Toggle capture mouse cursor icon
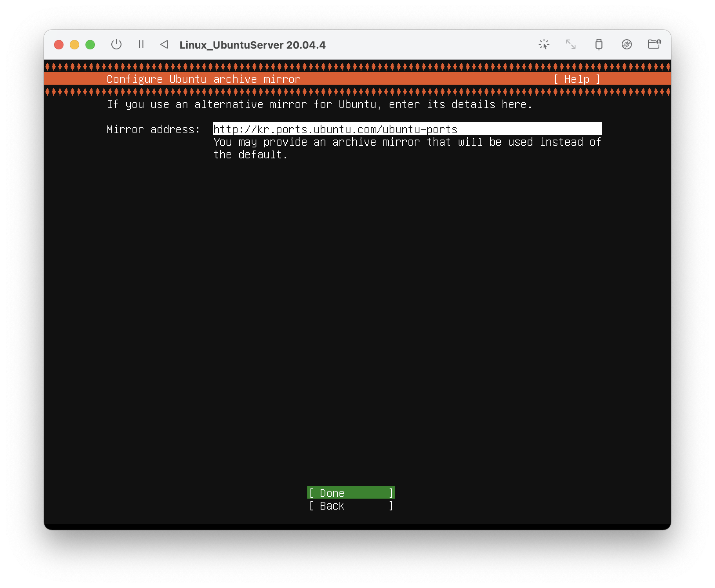Viewport: 715px width, 588px height. coord(544,45)
